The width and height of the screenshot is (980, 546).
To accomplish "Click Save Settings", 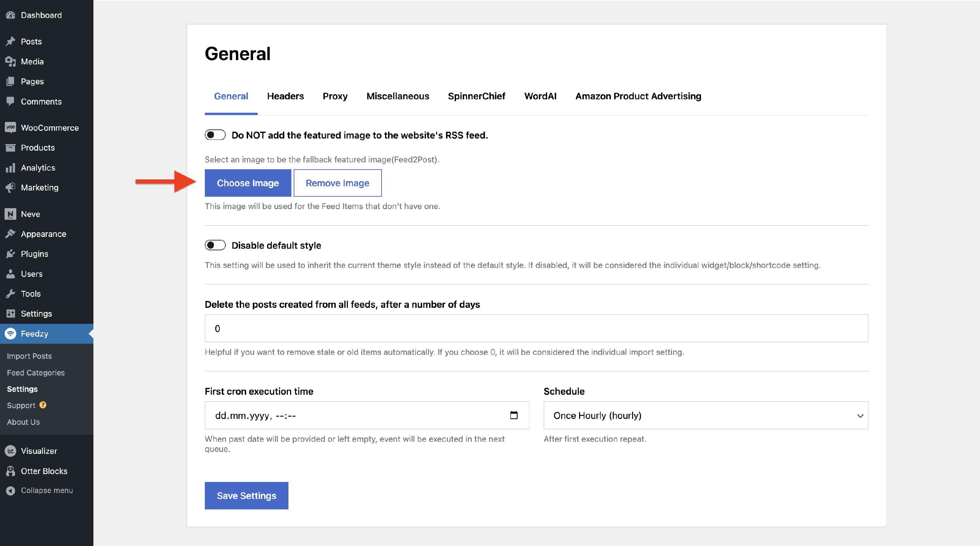I will click(246, 495).
